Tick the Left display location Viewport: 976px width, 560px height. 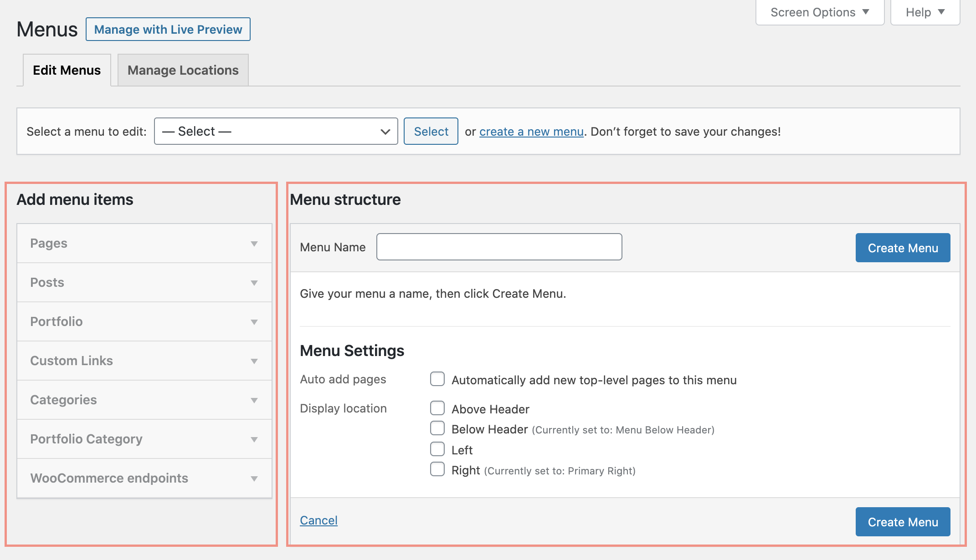point(437,449)
